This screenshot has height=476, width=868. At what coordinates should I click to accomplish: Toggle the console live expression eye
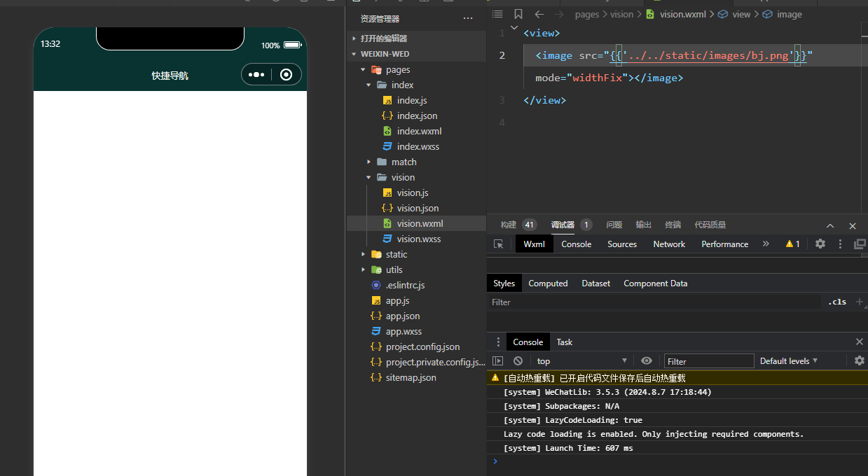coord(647,361)
